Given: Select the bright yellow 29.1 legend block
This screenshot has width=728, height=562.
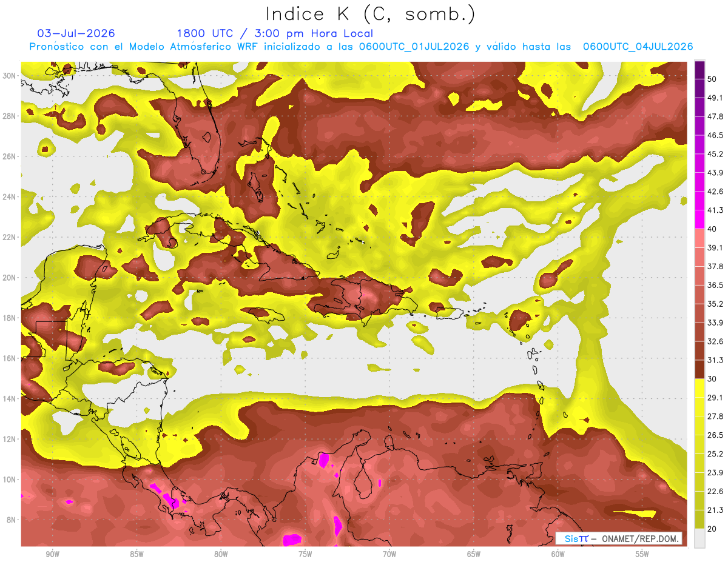Looking at the screenshot, I should pyautogui.click(x=699, y=388).
